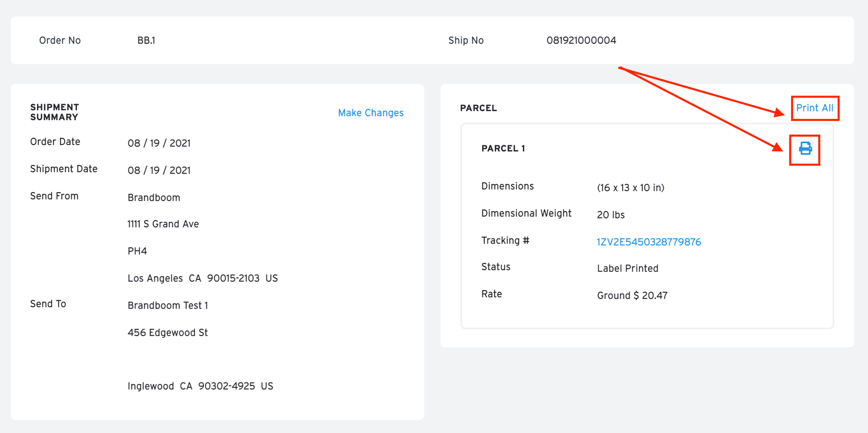Click the PH4 unit line
This screenshot has height=433, width=868.
point(137,251)
